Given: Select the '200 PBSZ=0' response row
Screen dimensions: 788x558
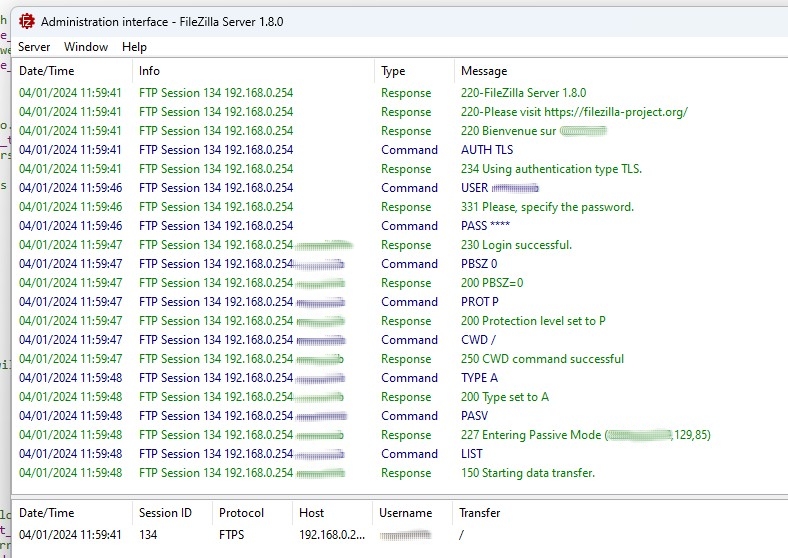Looking at the screenshot, I should [492, 283].
